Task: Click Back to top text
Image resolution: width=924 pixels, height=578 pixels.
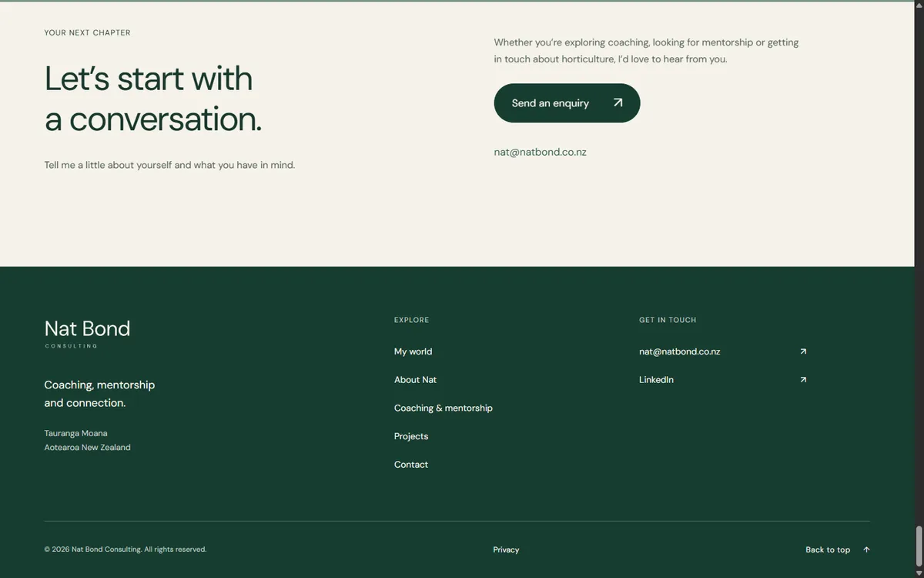Action: 828,549
